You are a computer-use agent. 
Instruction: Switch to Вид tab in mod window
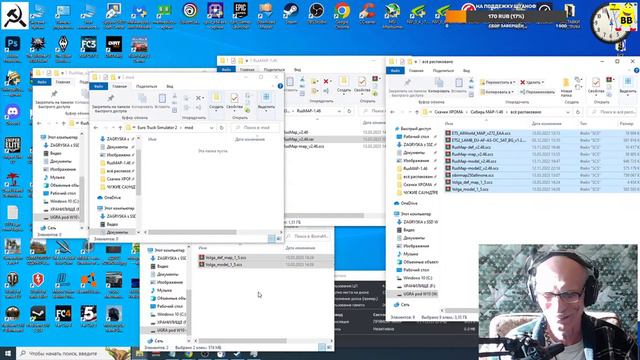pyautogui.click(x=170, y=87)
